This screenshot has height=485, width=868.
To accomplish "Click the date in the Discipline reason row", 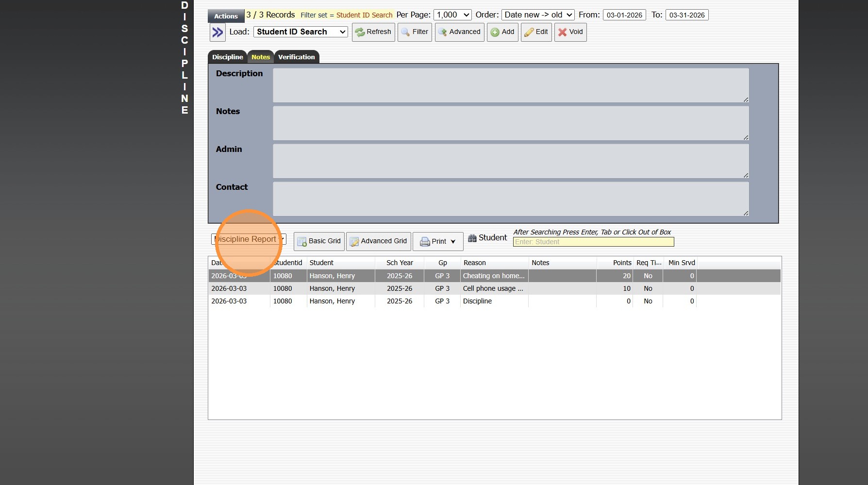I will pyautogui.click(x=229, y=301).
